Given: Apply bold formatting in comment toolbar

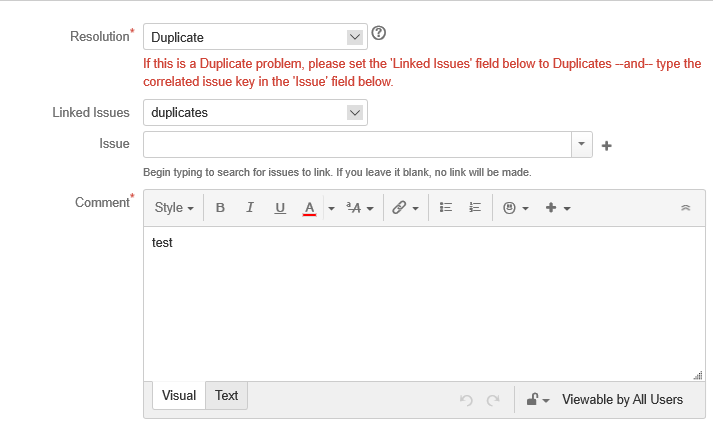Looking at the screenshot, I should [x=220, y=208].
